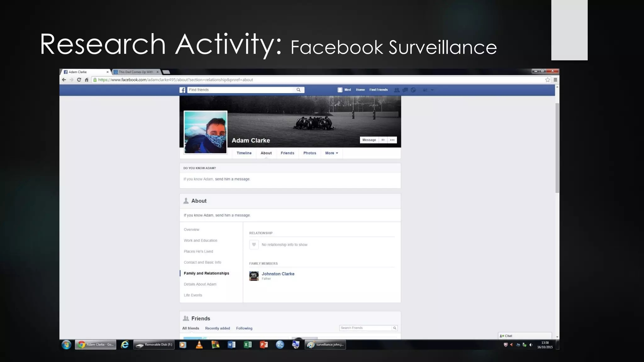
Task: Close the Adam Clarke tab
Action: 108,72
